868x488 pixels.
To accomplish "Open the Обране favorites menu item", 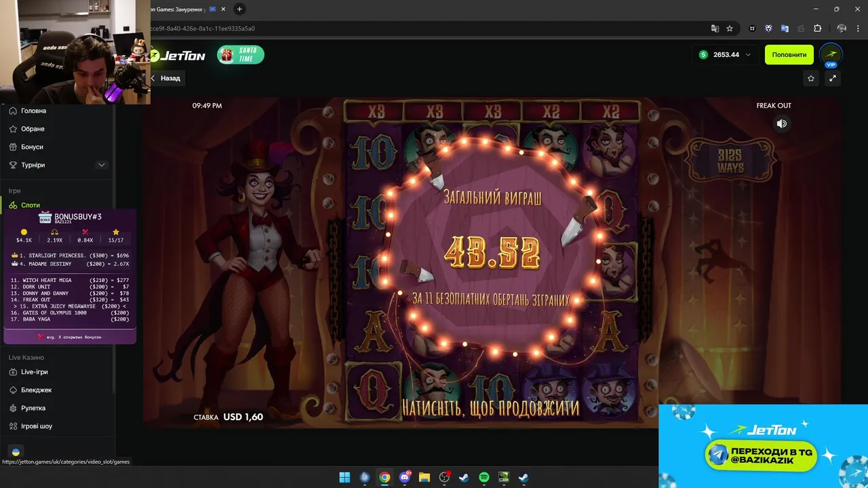I will [33, 129].
